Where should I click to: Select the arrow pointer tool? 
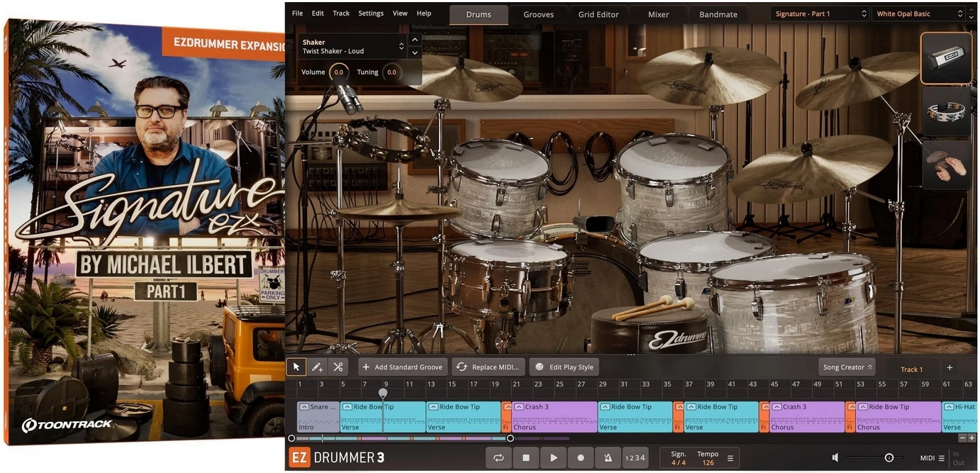(296, 367)
